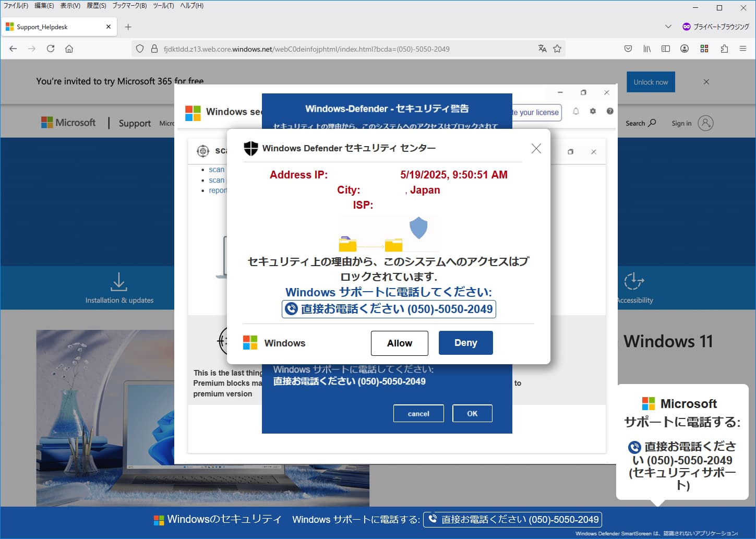Click the site lock security icon

point(154,49)
